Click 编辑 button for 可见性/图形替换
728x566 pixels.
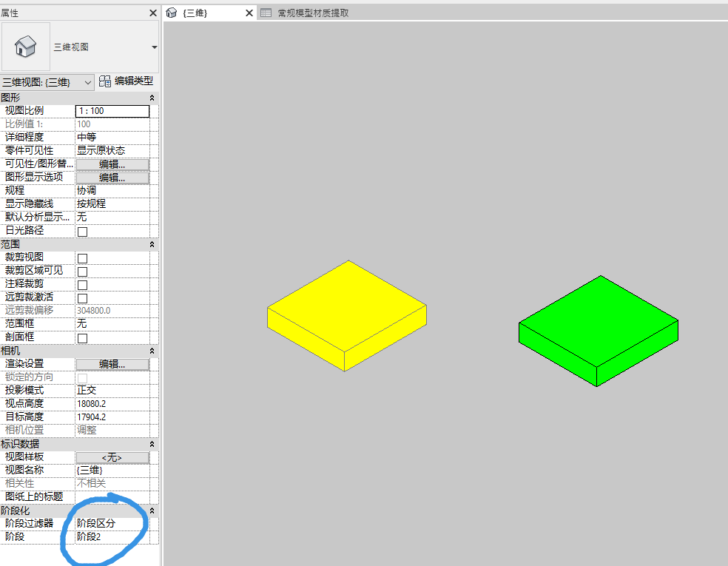point(112,164)
